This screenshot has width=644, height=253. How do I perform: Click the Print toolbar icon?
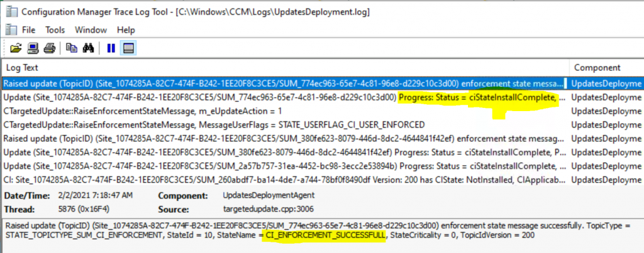50,48
